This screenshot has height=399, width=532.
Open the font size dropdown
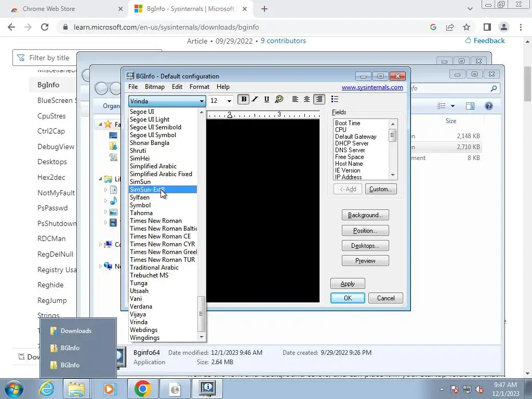[x=229, y=101]
